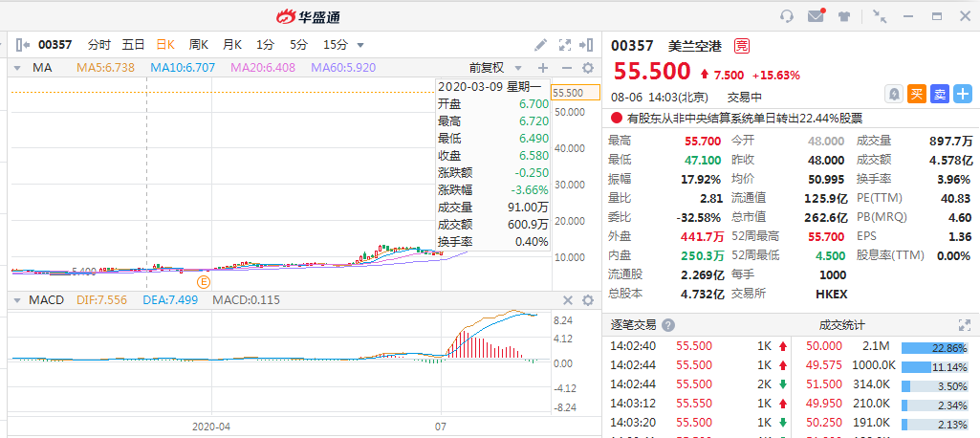Click the 22.86% volume bar

coord(936,348)
